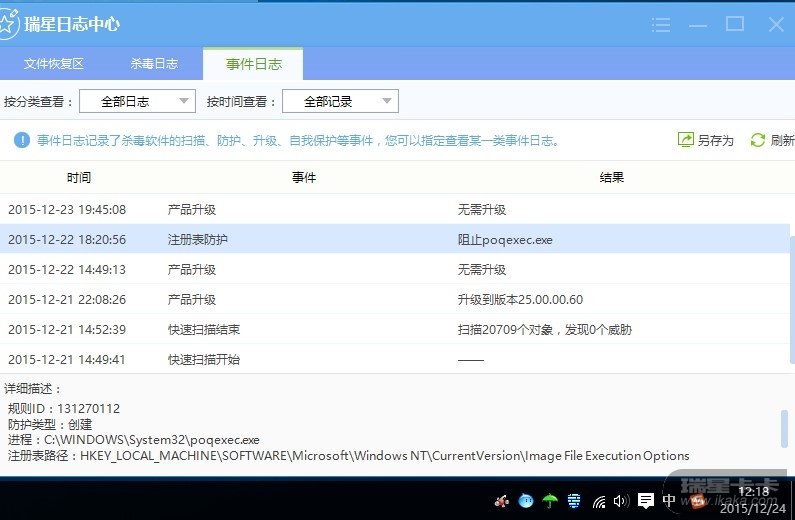The height and width of the screenshot is (520, 795).
Task: Click the 防护类型：创建 detail line
Action: click(50, 424)
